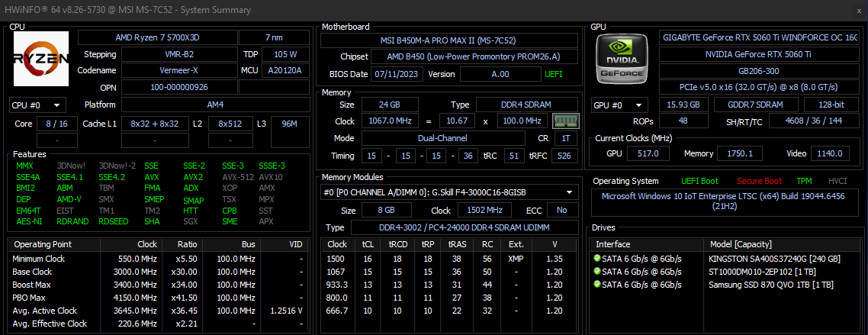
Task: Click the 1T command rate field
Action: point(565,138)
